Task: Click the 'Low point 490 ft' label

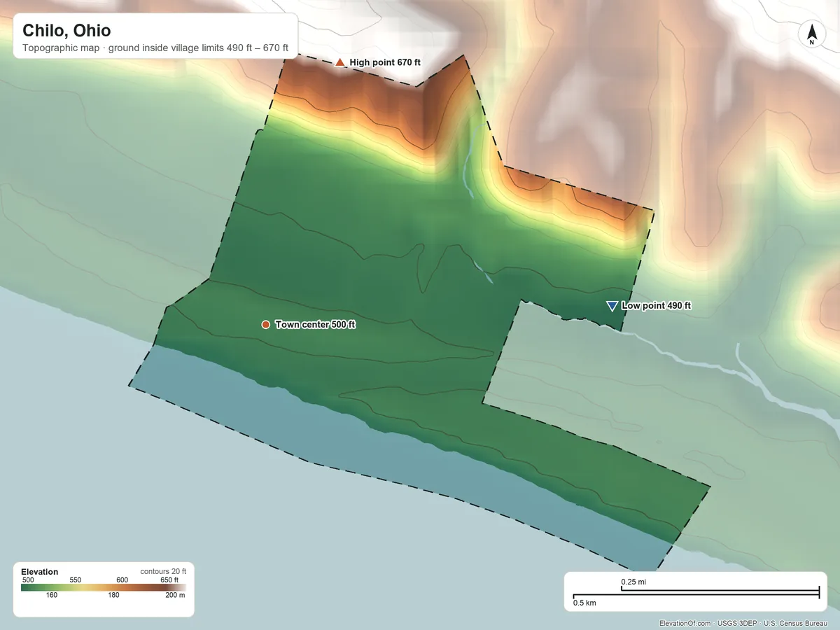Action: [656, 306]
